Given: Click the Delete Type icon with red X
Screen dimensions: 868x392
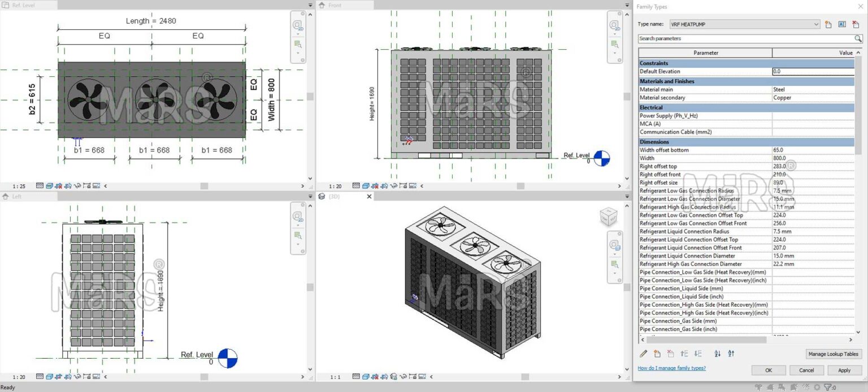Looking at the screenshot, I should click(x=856, y=24).
